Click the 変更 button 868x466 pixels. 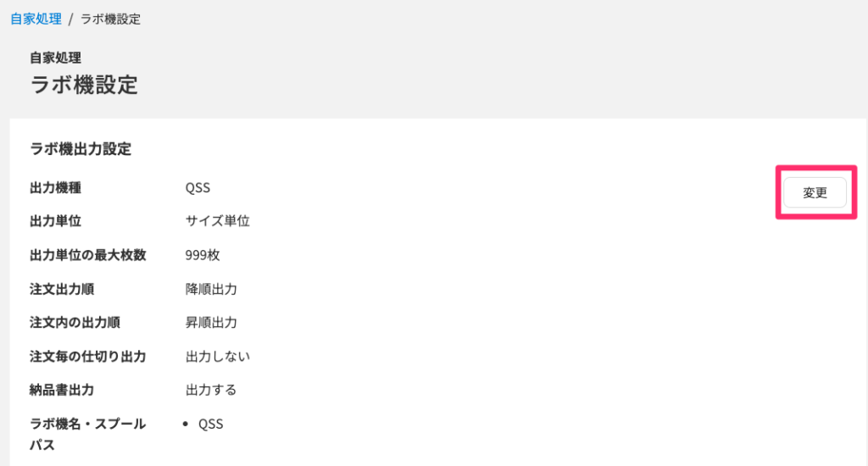click(815, 192)
